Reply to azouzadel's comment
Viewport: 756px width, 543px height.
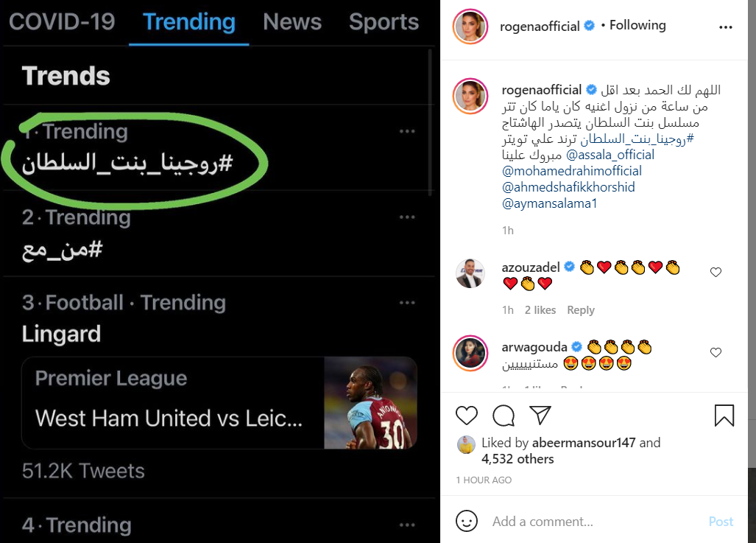[x=581, y=310]
